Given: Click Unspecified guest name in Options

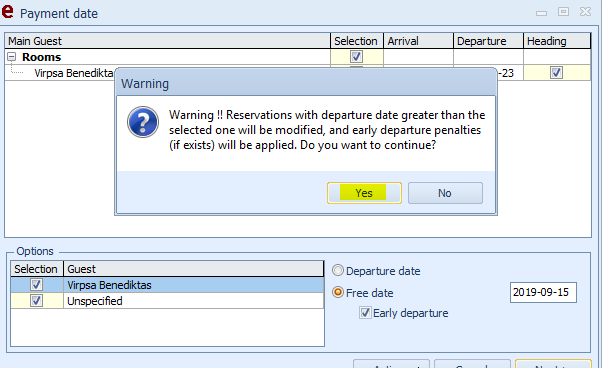Looking at the screenshot, I should [x=94, y=301].
